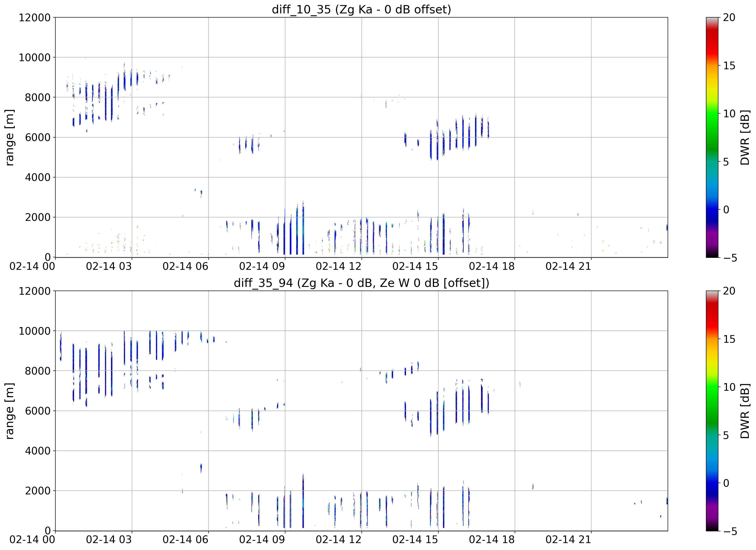The height and width of the screenshot is (550, 756).
Task: Click top plot x-tick '02-14 12'
Action: coord(339,266)
